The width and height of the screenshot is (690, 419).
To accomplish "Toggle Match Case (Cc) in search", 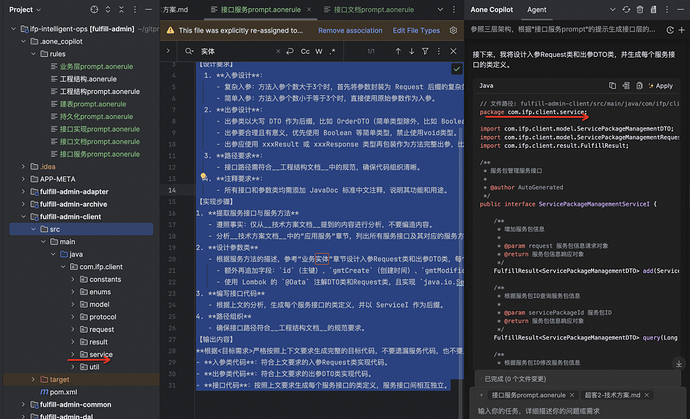I will click(x=305, y=51).
